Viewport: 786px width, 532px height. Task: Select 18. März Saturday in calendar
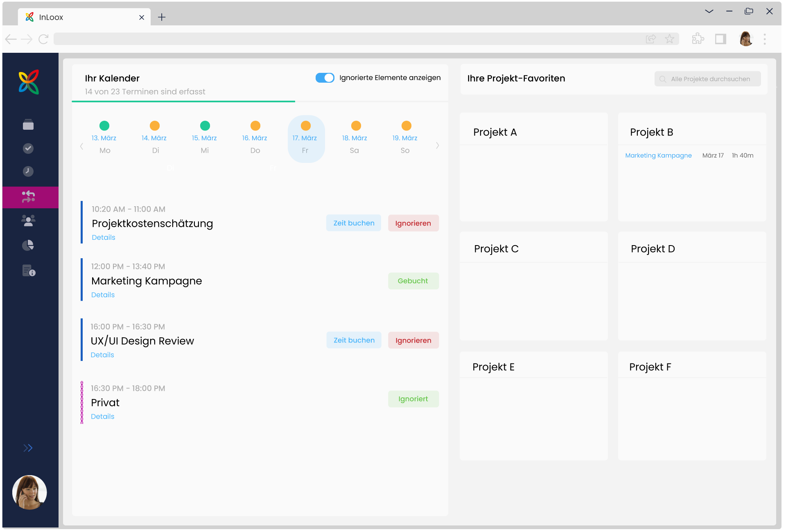pyautogui.click(x=355, y=138)
